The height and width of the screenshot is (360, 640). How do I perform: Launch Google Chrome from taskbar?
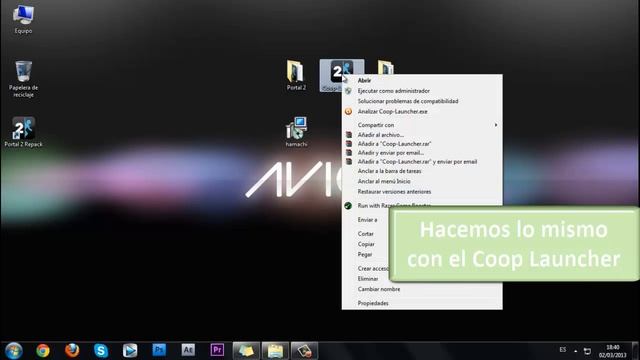click(x=43, y=351)
